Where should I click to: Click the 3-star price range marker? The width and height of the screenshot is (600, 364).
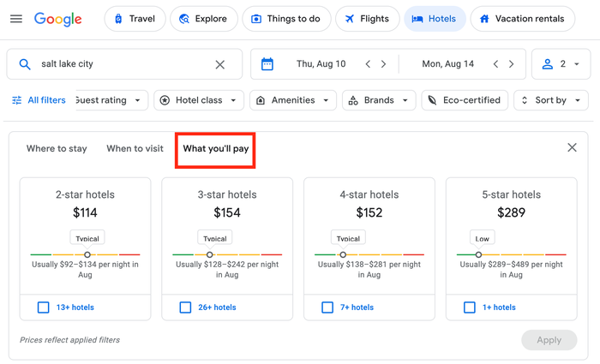[210, 254]
